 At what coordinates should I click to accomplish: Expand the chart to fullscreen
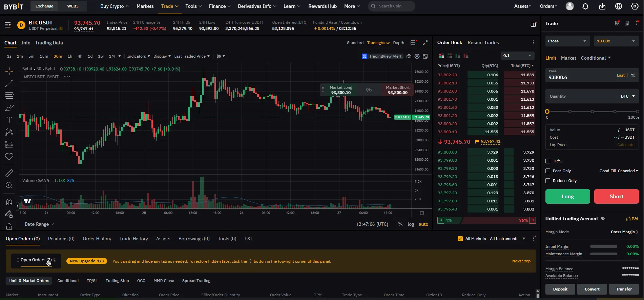(425, 43)
